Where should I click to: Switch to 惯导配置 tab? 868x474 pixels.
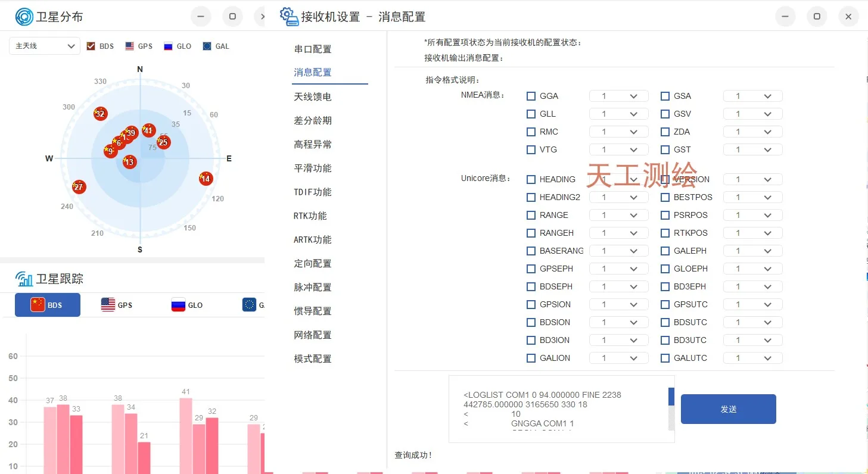click(x=313, y=311)
